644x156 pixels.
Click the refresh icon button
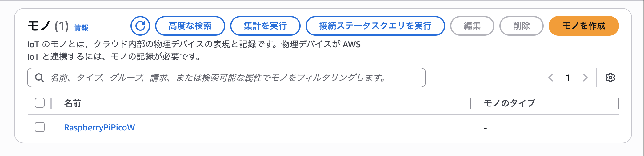(x=140, y=26)
